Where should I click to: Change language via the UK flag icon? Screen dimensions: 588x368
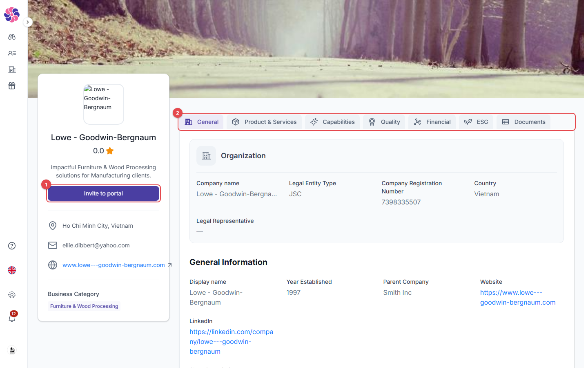click(12, 270)
